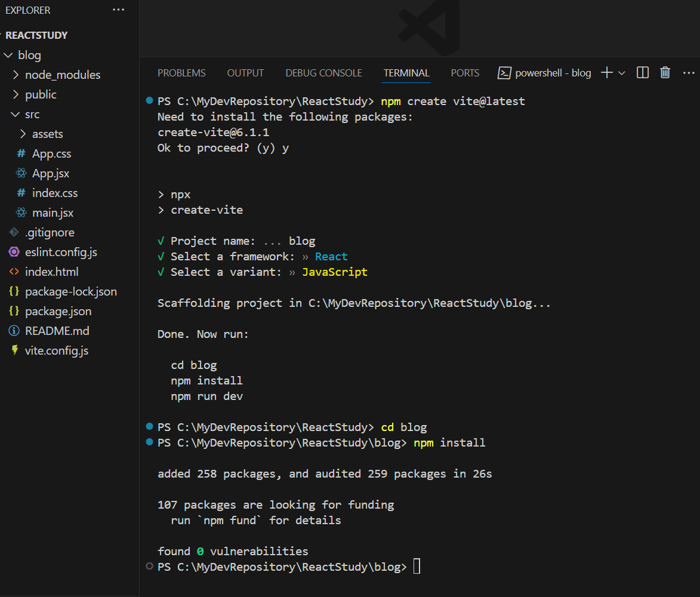Click the App.css hash icon

[21, 153]
